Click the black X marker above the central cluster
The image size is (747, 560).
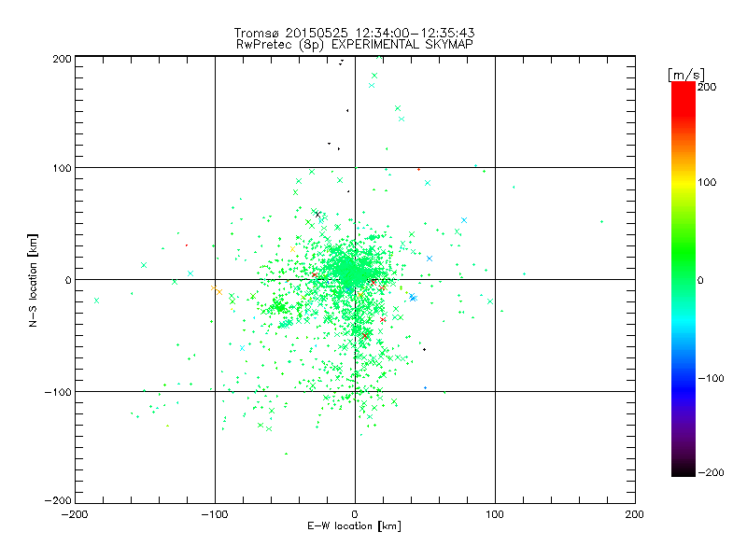coord(317,215)
